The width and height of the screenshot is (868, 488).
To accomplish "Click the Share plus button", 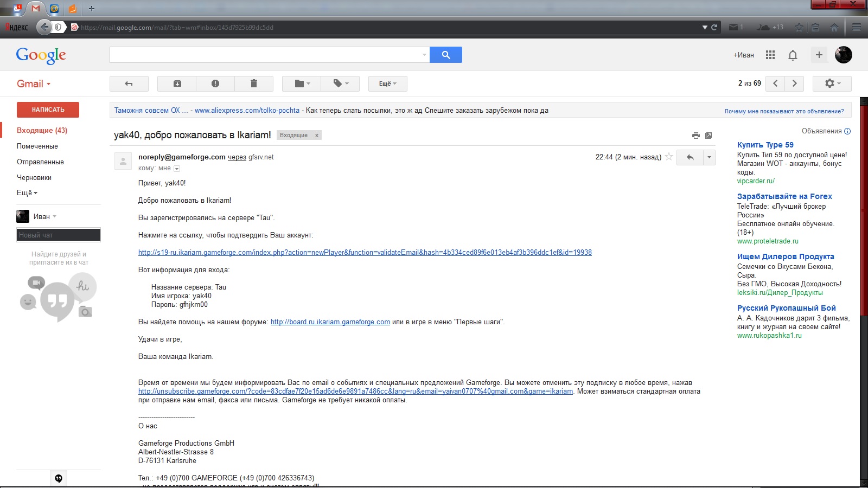I will coord(819,55).
